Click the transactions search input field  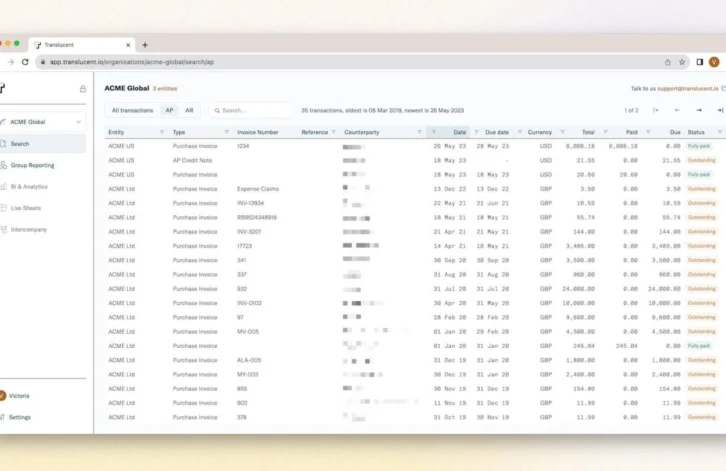click(x=250, y=110)
